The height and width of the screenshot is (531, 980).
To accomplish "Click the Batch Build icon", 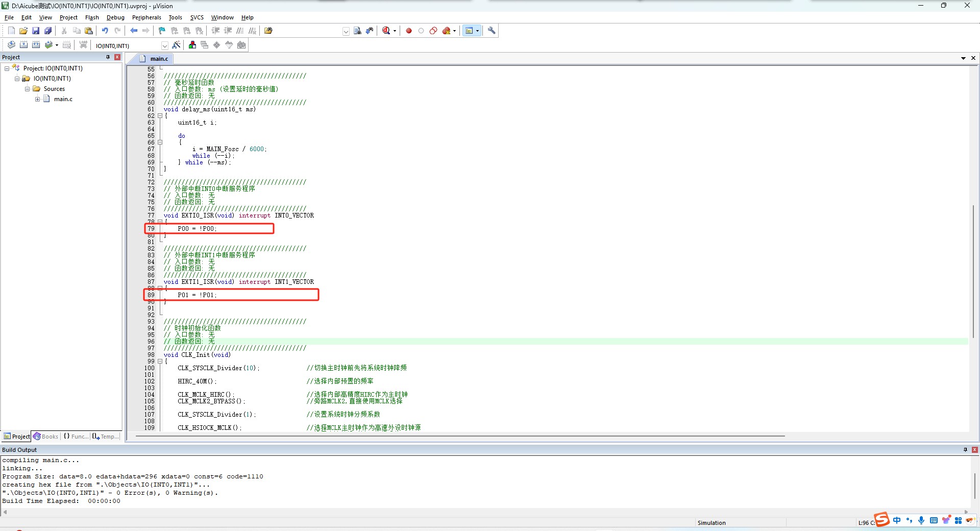I will pyautogui.click(x=48, y=45).
